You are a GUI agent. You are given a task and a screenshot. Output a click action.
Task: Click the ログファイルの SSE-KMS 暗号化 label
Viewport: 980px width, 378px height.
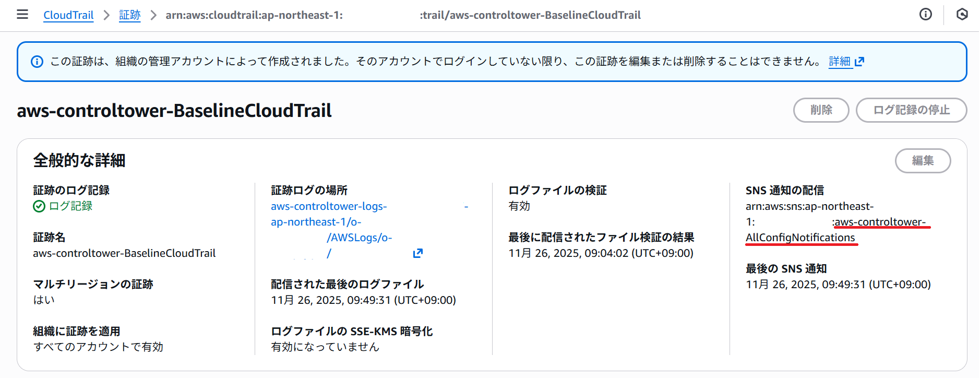[x=352, y=332]
